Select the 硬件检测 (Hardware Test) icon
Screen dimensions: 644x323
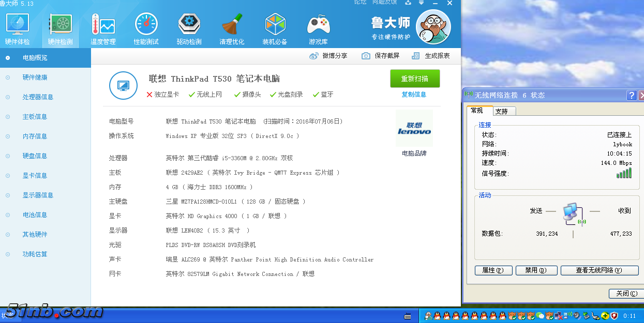click(61, 28)
